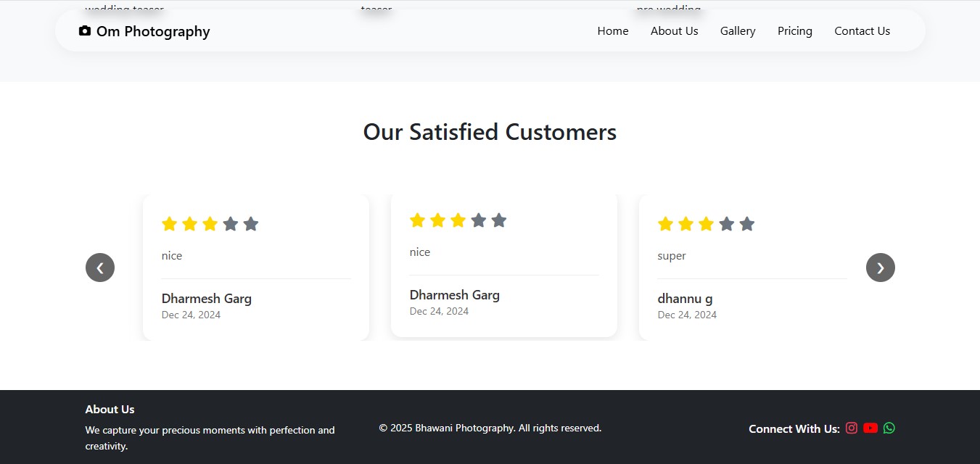
Task: Open the WhatsApp icon link
Action: [889, 428]
